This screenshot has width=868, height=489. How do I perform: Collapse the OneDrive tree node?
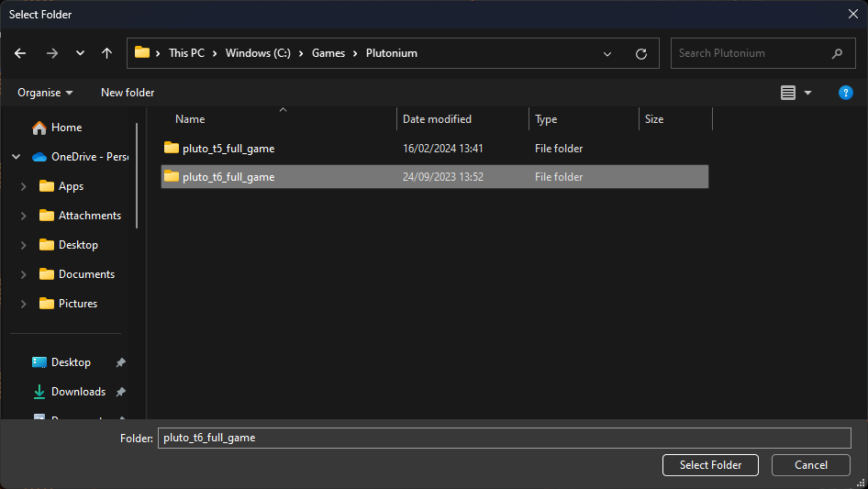point(17,157)
